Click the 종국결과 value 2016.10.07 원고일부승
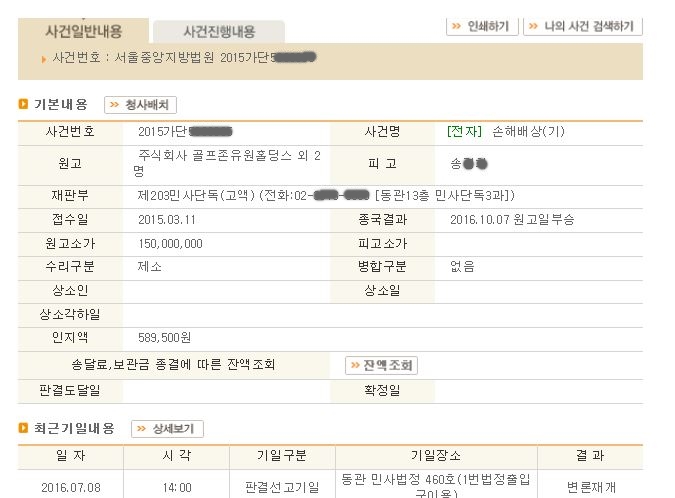Image resolution: width=675 pixels, height=498 pixels. (512, 220)
